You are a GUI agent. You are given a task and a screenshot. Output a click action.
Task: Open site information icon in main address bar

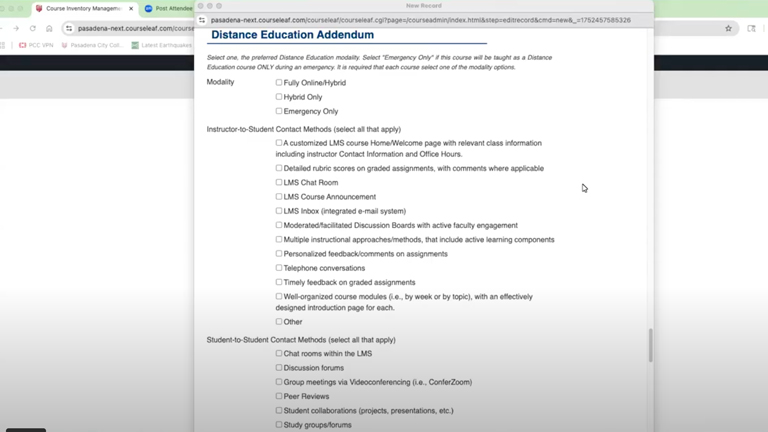pos(69,28)
